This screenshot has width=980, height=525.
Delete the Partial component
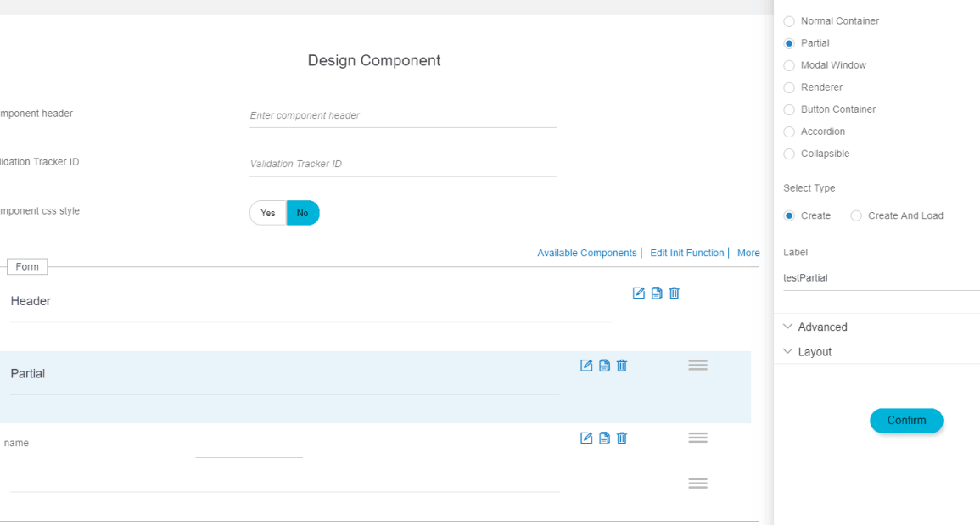pyautogui.click(x=621, y=365)
